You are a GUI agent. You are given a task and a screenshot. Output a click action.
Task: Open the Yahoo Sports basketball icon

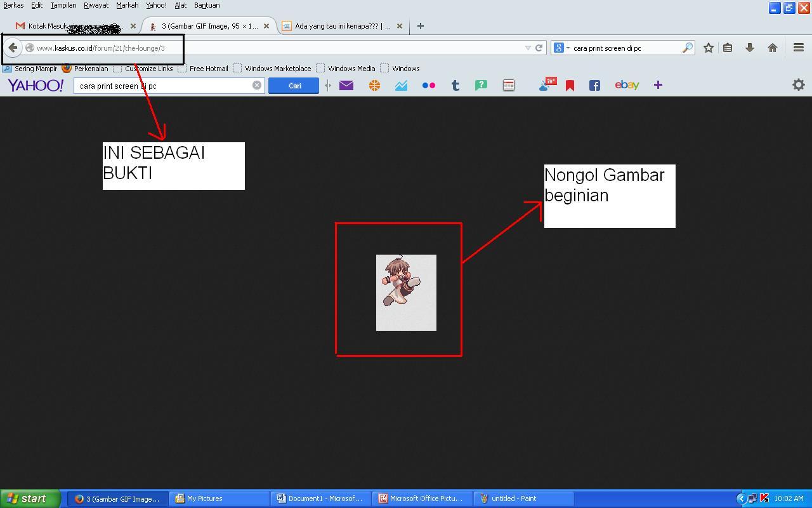[374, 85]
